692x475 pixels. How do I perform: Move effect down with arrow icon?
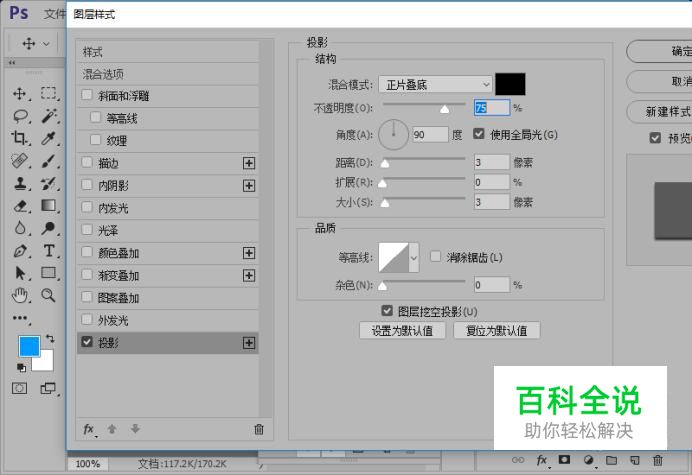coord(135,428)
